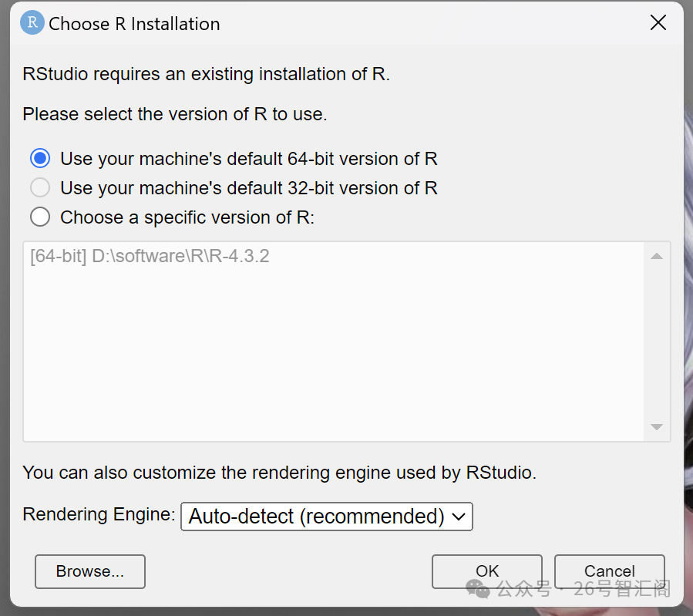This screenshot has width=693, height=616.
Task: Select default 32-bit version of R option
Action: pos(40,188)
